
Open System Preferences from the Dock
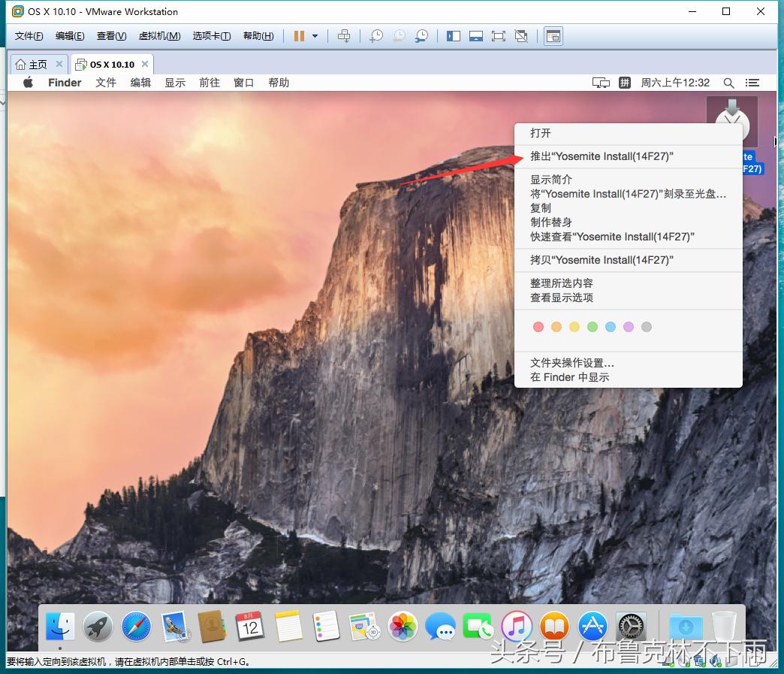tap(631, 626)
